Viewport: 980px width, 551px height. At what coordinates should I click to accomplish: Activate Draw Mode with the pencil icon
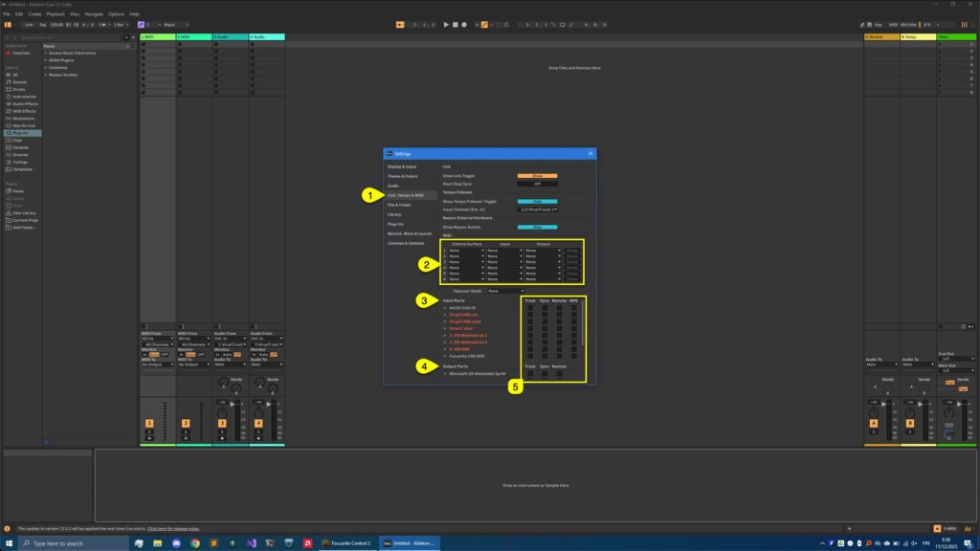(x=862, y=24)
